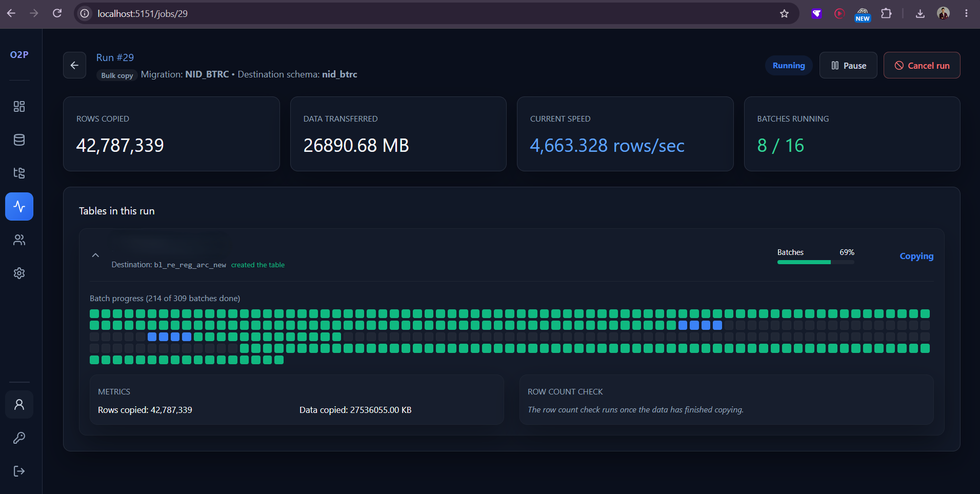Select the activity monitor icon in sidebar
This screenshot has height=494, width=980.
[19, 206]
